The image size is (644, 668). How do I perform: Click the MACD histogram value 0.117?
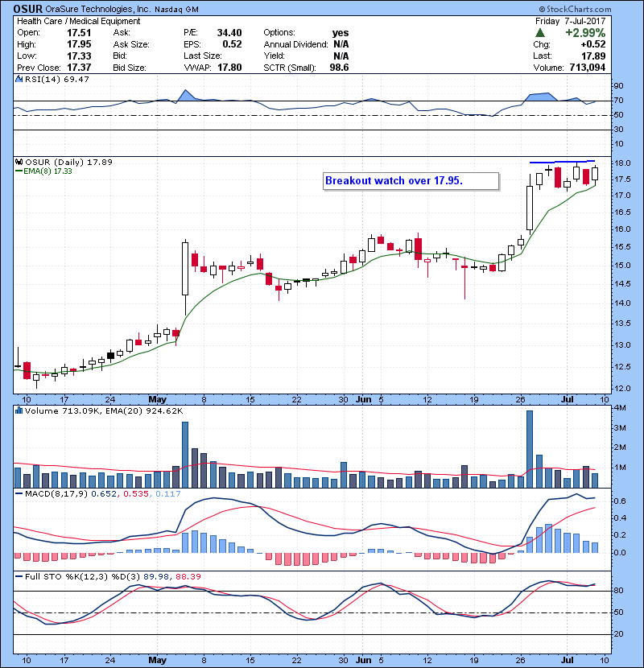(x=168, y=494)
